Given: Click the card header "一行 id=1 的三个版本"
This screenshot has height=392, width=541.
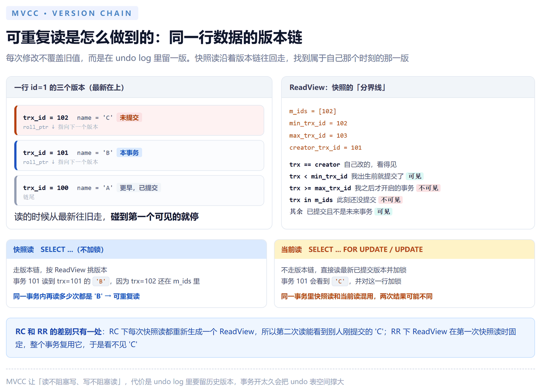Looking at the screenshot, I should coord(69,87).
